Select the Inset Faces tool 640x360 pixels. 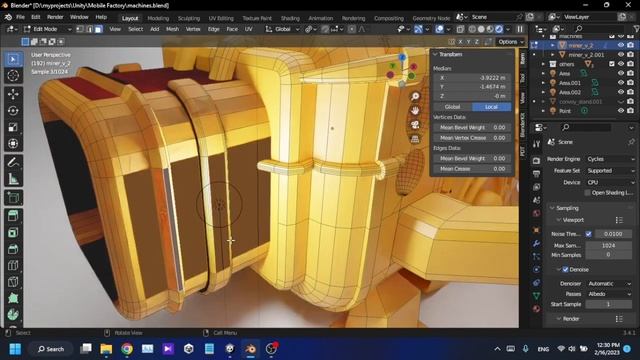click(13, 233)
